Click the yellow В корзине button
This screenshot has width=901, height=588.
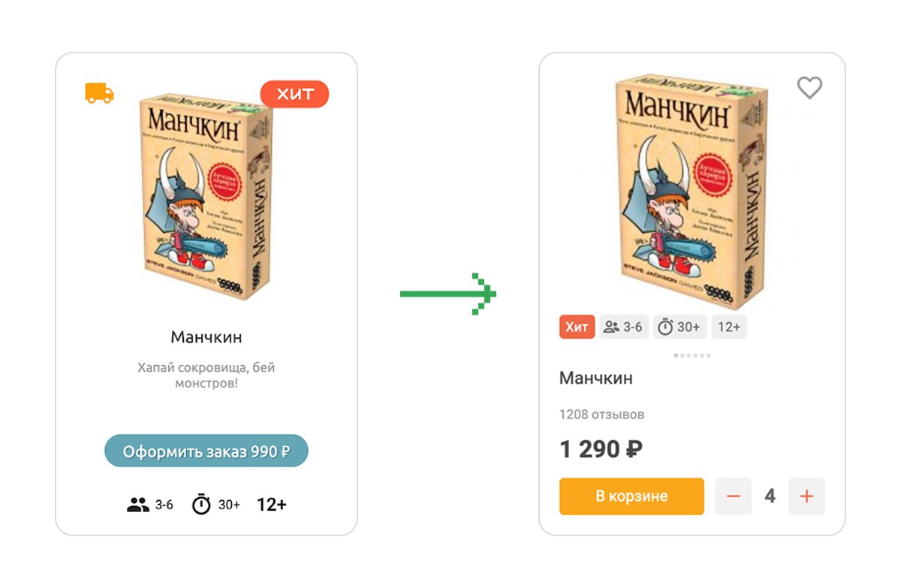[631, 496]
